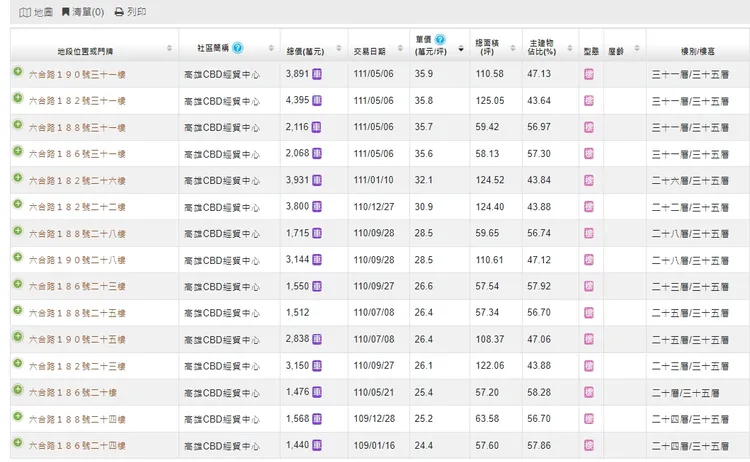
Task: Click parking icon next to price 1,550
Action: coord(317,286)
